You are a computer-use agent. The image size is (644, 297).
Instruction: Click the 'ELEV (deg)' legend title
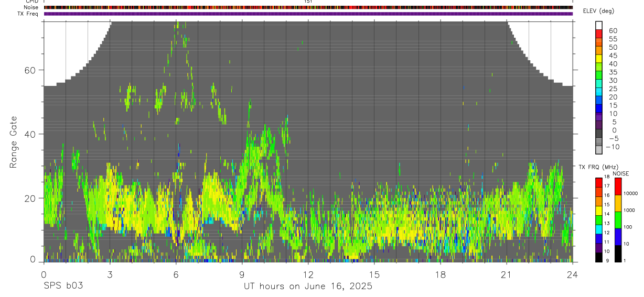click(x=598, y=11)
